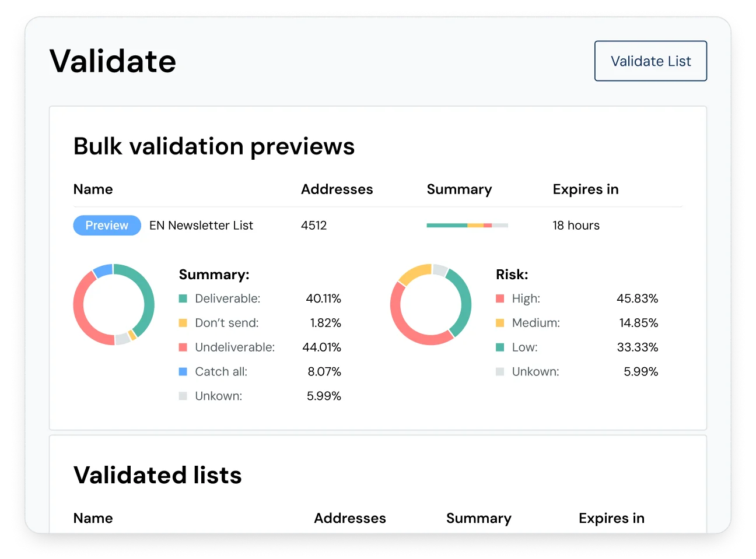Click the red Undeliverable legend swatch
The image size is (756, 559).
tap(183, 347)
